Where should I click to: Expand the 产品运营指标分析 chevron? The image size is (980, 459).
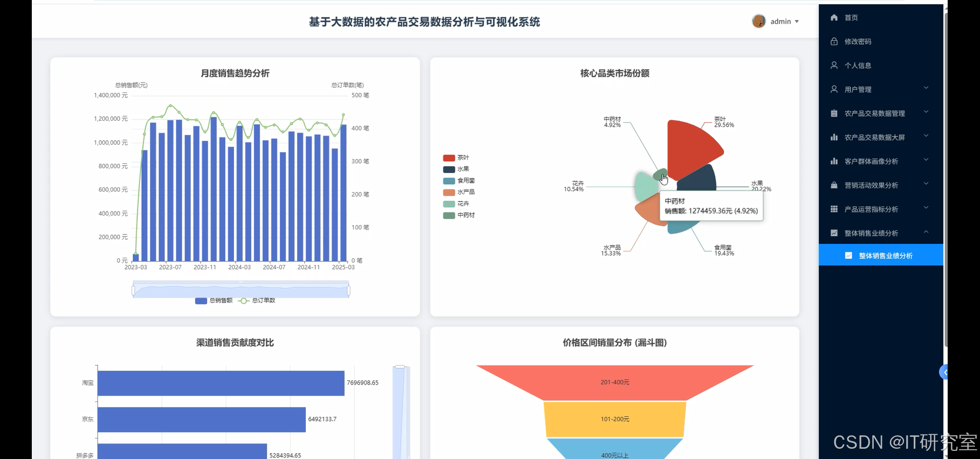pyautogui.click(x=926, y=208)
